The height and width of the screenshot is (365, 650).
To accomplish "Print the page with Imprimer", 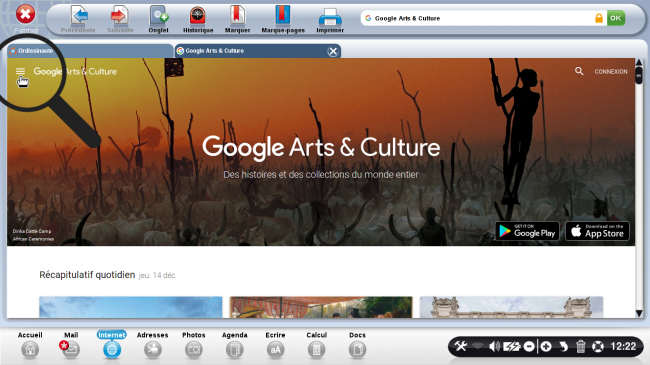I will click(x=330, y=19).
